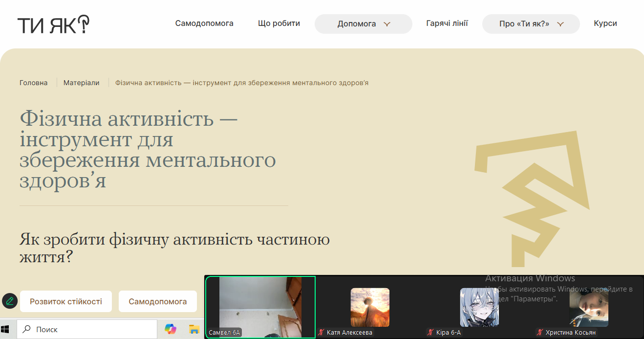Open the Курси navigation item
This screenshot has height=339, width=644.
605,23
